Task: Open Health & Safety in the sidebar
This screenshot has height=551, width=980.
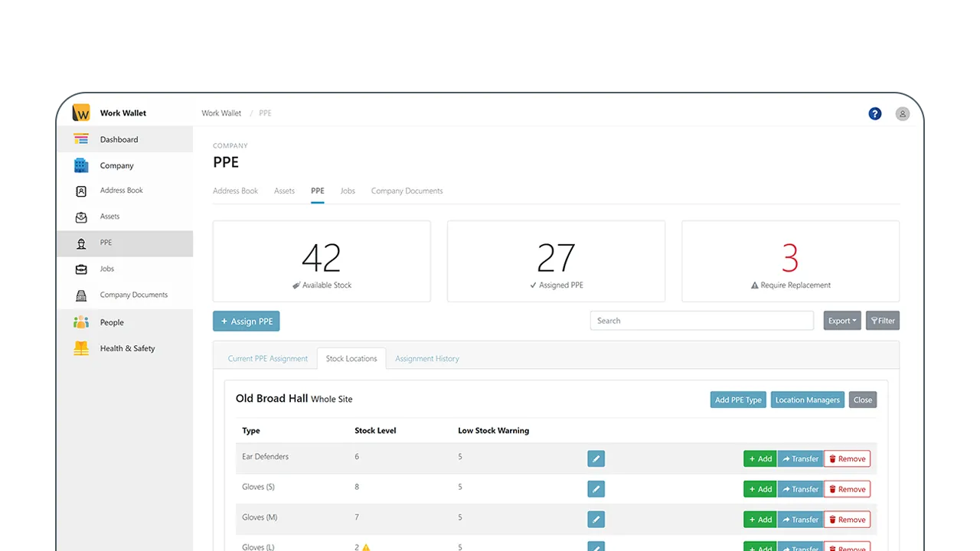Action: tap(127, 348)
